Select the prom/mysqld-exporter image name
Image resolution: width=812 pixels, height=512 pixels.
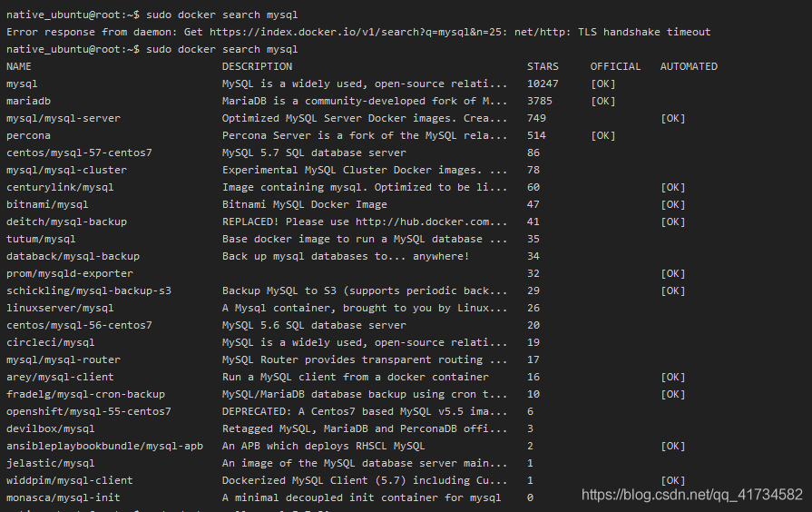(69, 273)
